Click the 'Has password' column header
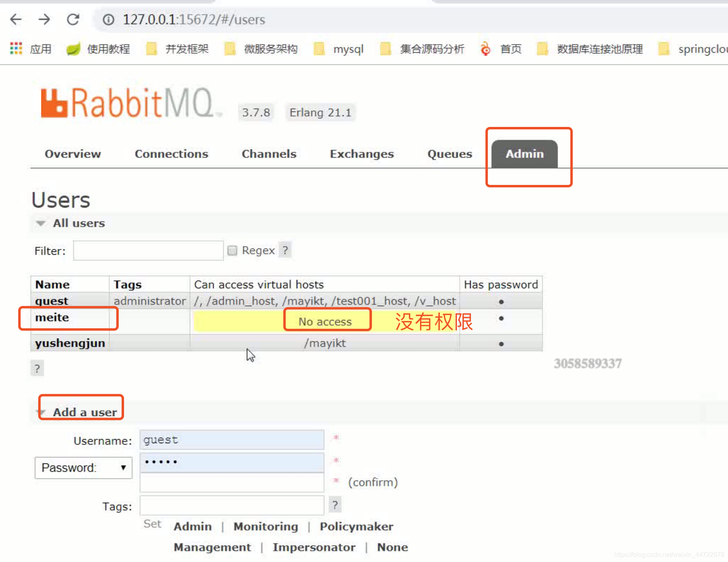The width and height of the screenshot is (728, 562). pyautogui.click(x=501, y=284)
